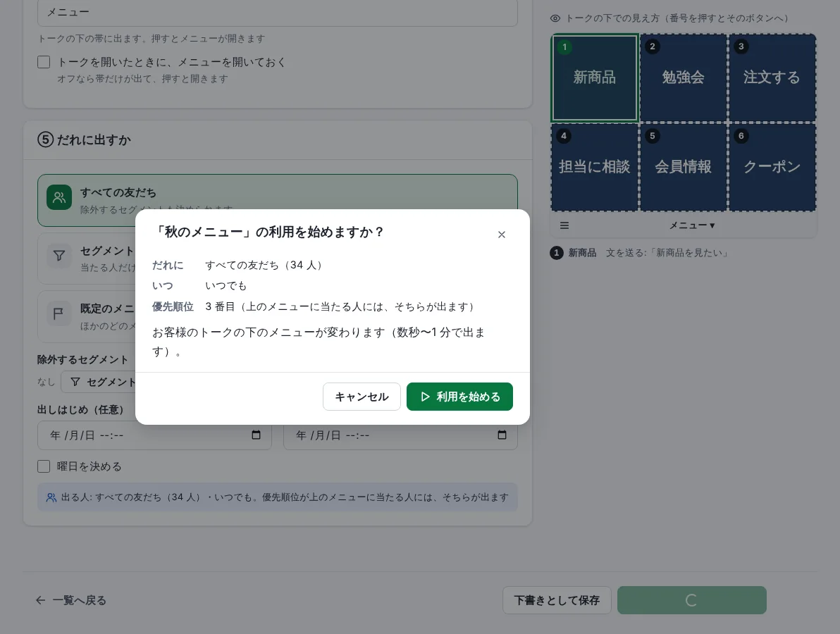The width and height of the screenshot is (840, 634).
Task: Click the flag icon on the 既定のメニュー option
Action: pyautogui.click(x=59, y=313)
